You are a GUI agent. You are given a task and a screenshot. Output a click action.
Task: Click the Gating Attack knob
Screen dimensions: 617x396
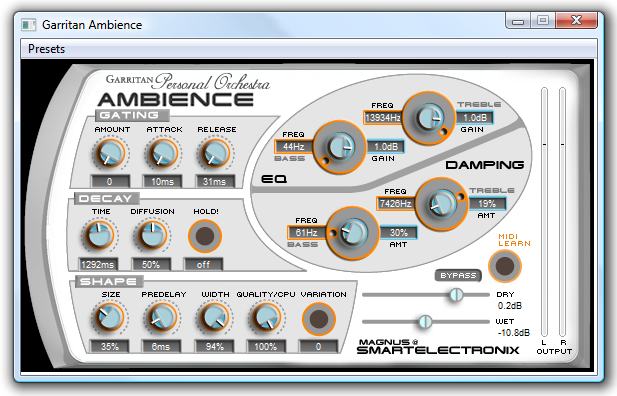click(x=162, y=153)
